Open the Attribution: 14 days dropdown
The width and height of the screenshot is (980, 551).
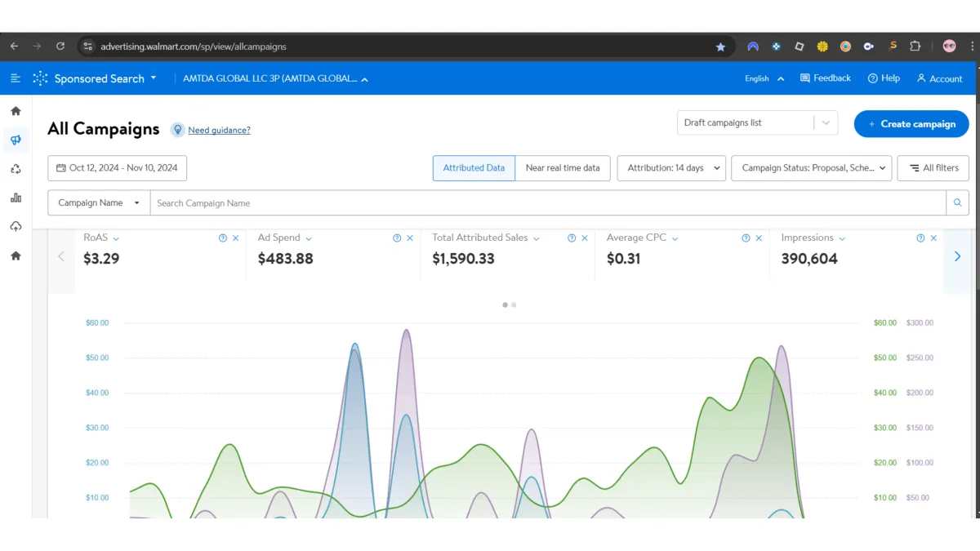tap(671, 168)
